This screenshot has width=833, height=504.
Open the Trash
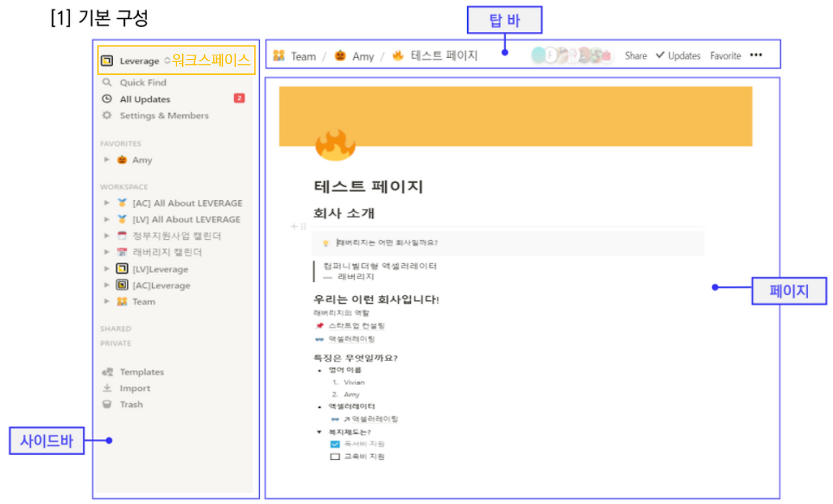tap(131, 404)
